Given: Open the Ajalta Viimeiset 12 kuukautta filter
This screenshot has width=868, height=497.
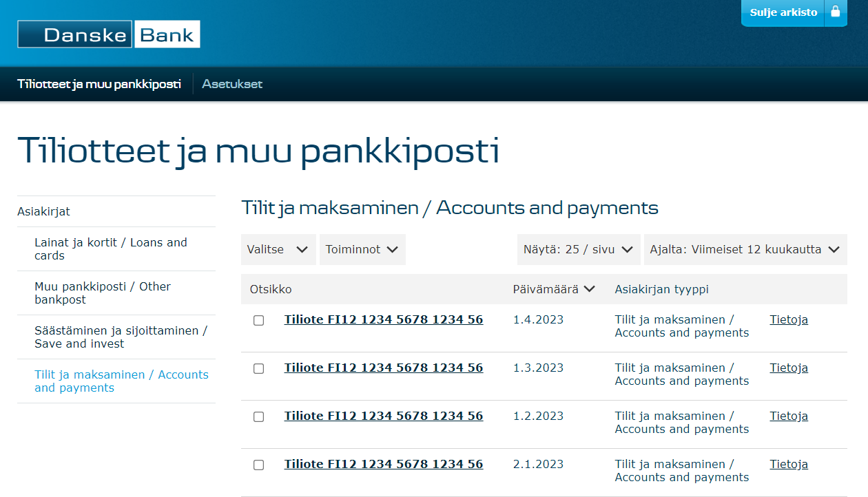Looking at the screenshot, I should [x=745, y=249].
